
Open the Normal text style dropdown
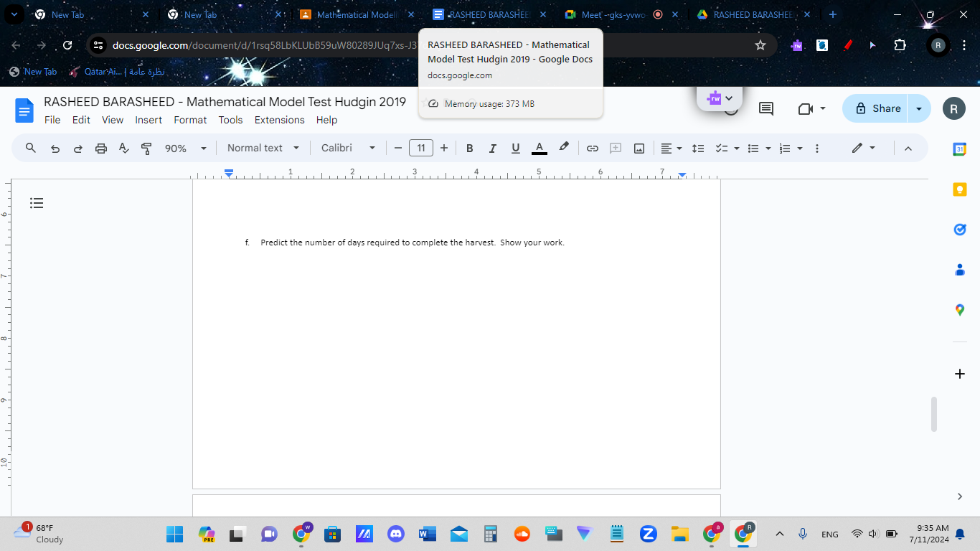point(263,149)
